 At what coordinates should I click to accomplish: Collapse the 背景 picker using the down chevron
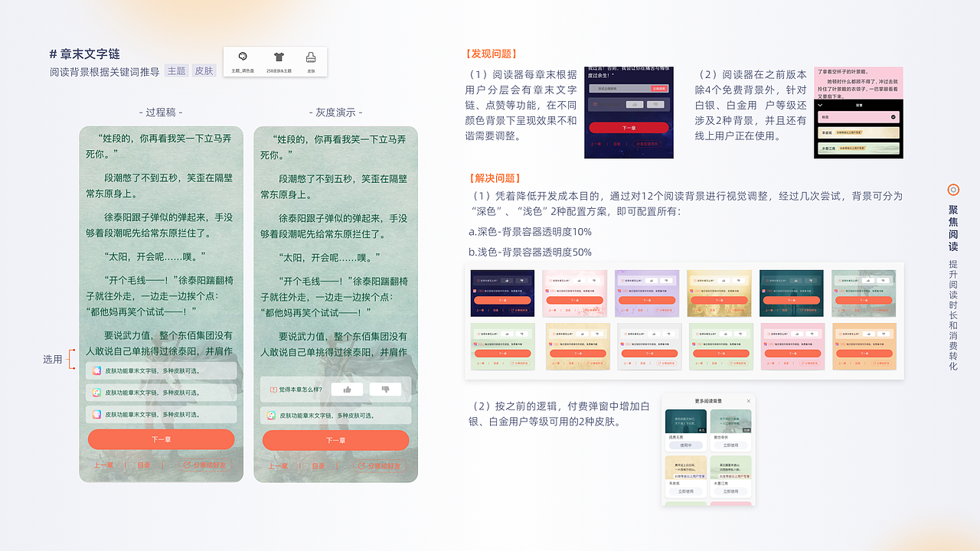(x=819, y=106)
